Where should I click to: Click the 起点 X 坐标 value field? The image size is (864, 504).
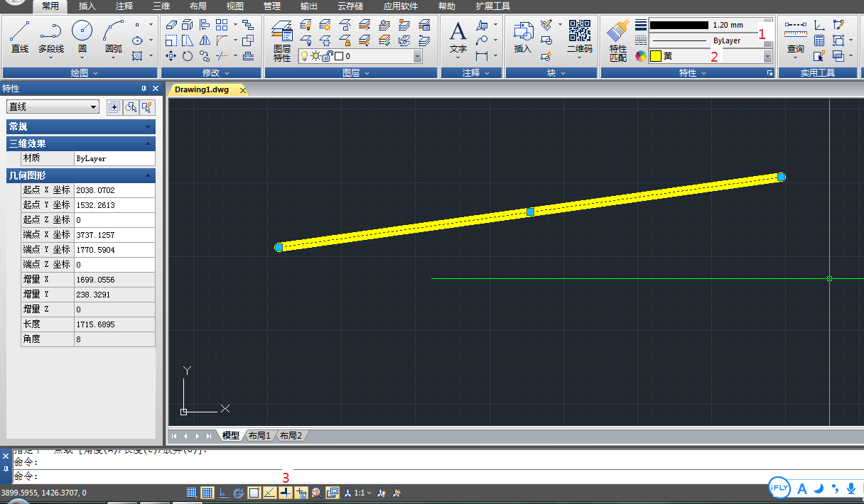click(114, 190)
